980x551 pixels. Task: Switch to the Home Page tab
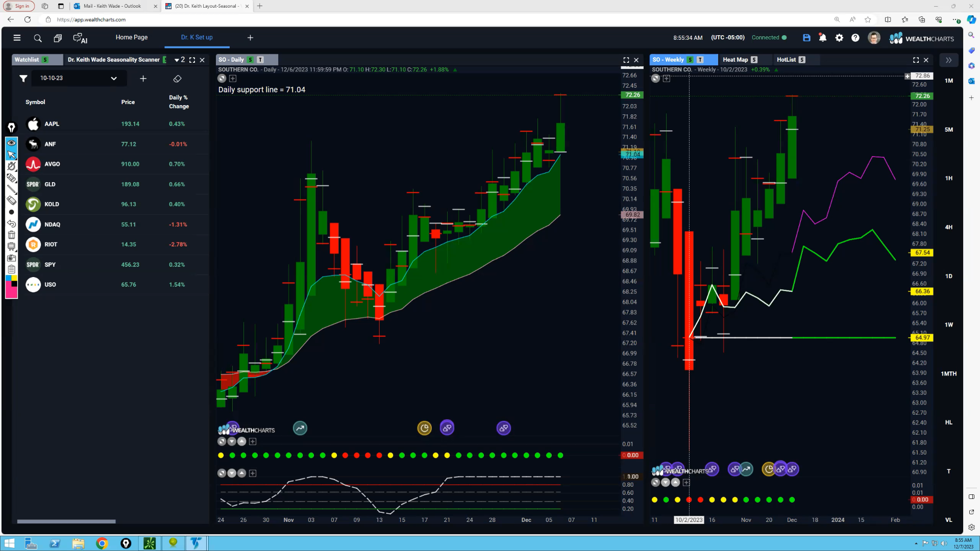[132, 37]
